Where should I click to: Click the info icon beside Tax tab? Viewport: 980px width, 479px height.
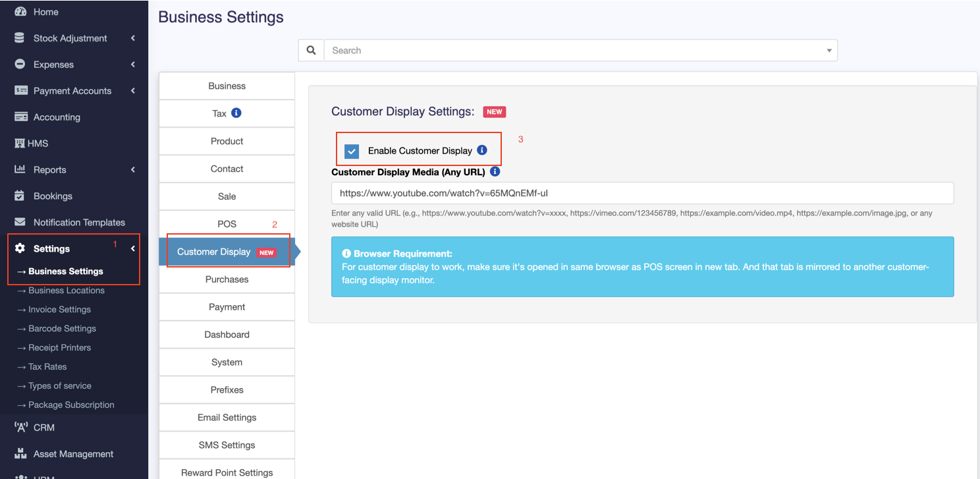pyautogui.click(x=236, y=113)
